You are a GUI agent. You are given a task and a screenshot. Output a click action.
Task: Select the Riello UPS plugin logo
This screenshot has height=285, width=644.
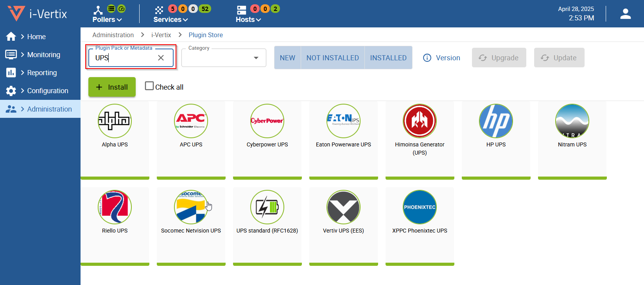(x=115, y=207)
